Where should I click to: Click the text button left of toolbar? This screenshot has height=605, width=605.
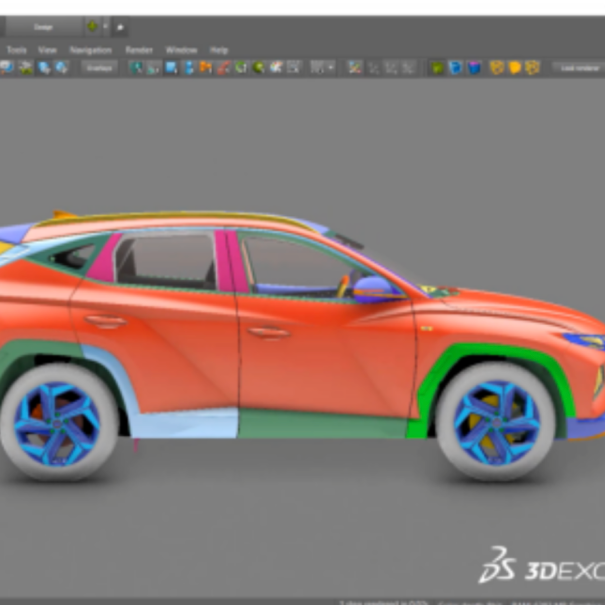(98, 68)
